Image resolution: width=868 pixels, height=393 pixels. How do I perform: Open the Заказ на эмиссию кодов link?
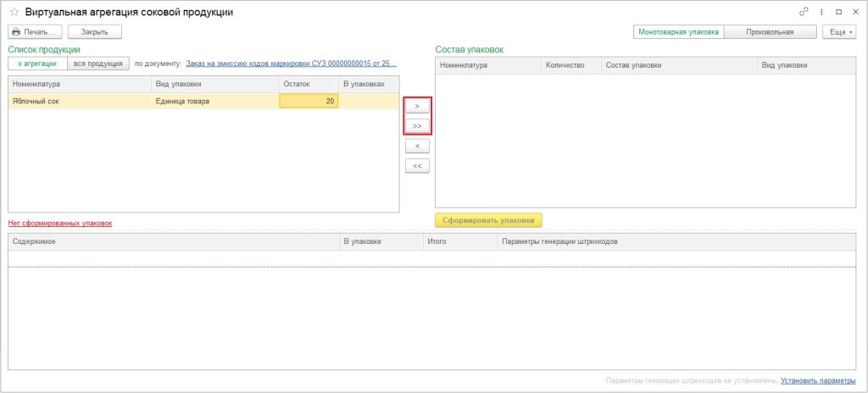tap(291, 64)
